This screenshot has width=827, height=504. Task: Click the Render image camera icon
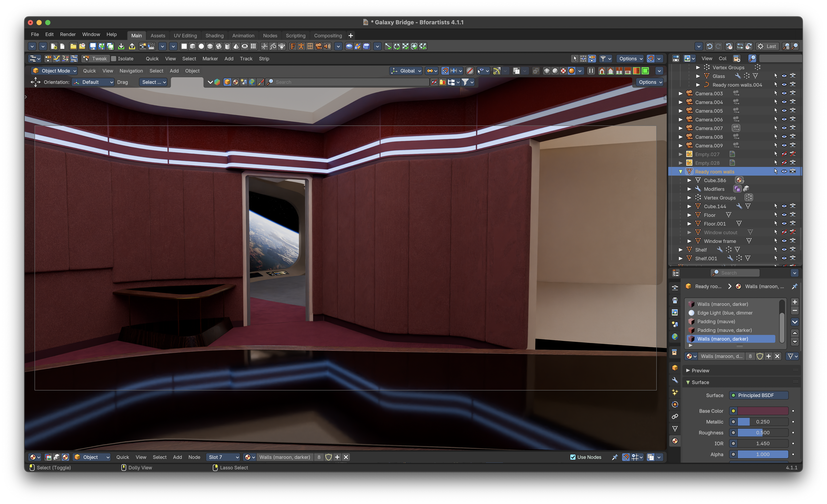coord(143,46)
